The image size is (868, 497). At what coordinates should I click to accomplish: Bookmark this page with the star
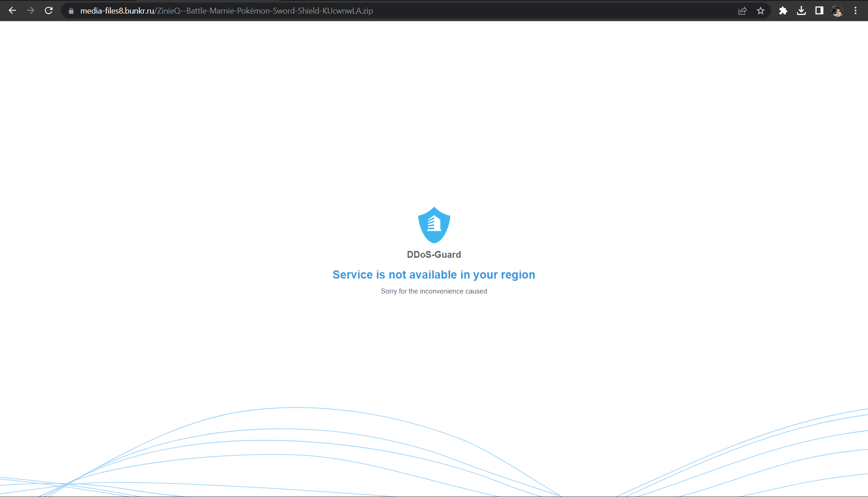point(760,11)
